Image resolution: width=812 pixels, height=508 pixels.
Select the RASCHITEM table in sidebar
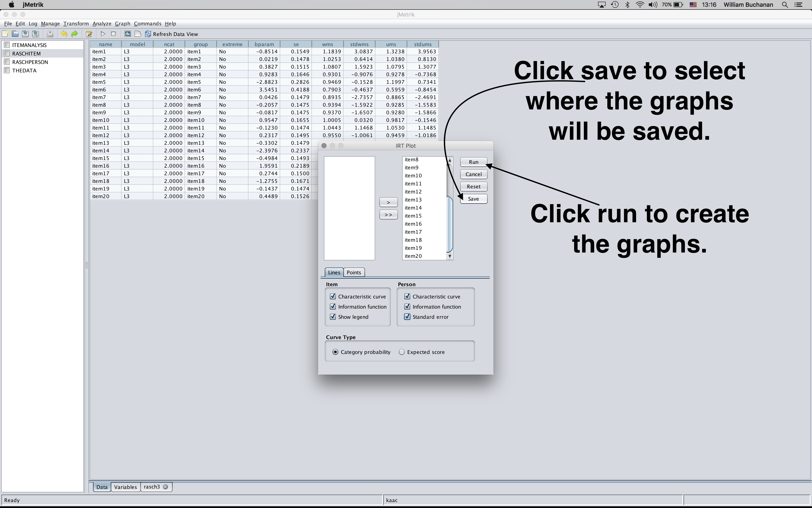[26, 53]
